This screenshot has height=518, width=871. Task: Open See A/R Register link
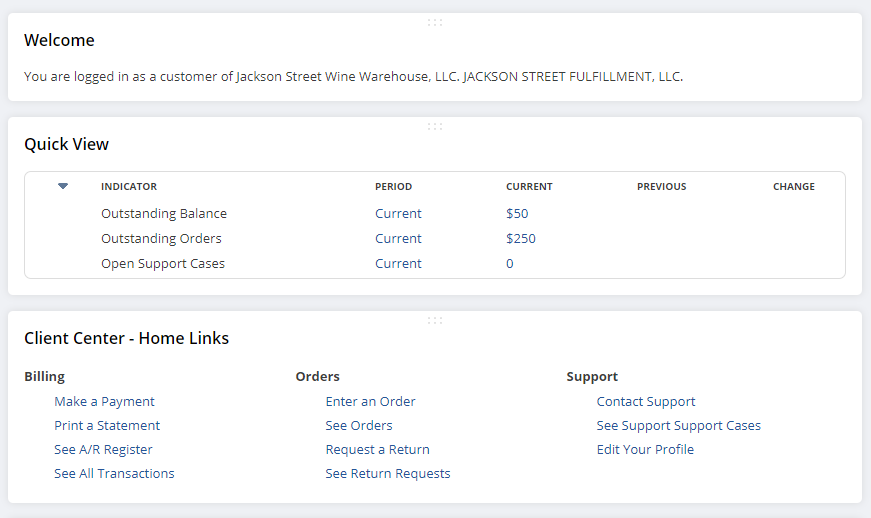coord(103,449)
